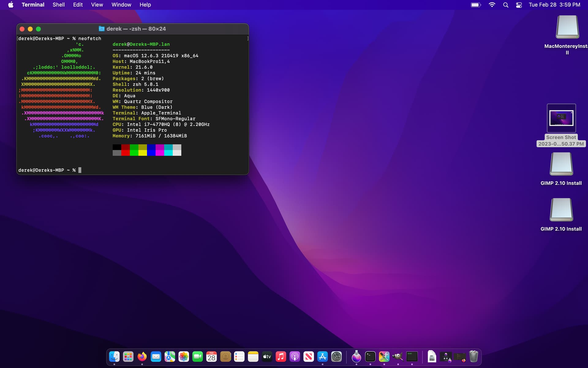588x368 pixels.
Task: Launch Maps from the Dock
Action: [170, 357]
